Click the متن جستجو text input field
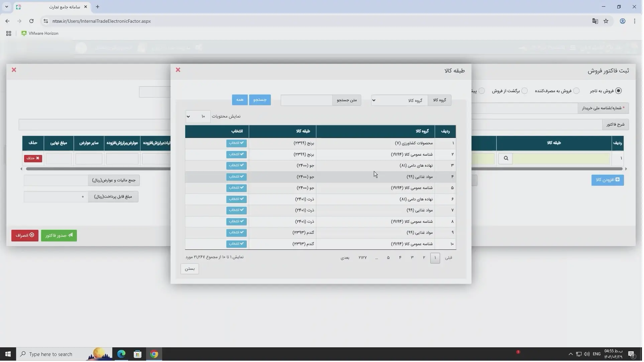644x362 pixels. click(x=307, y=101)
